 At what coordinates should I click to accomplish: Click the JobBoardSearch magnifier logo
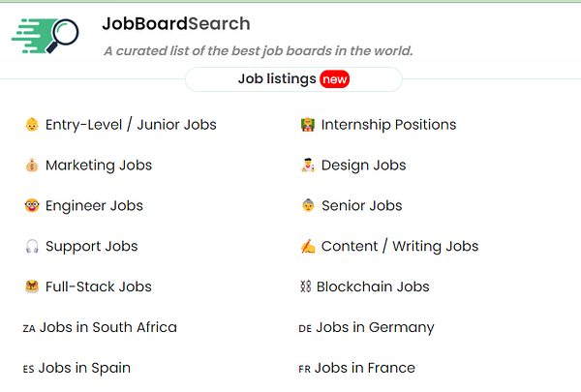[46, 35]
